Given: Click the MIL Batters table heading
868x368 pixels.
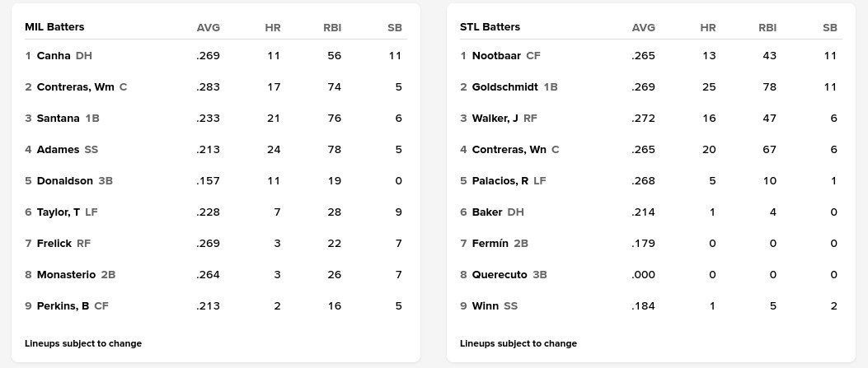Looking at the screenshot, I should 54,27.
